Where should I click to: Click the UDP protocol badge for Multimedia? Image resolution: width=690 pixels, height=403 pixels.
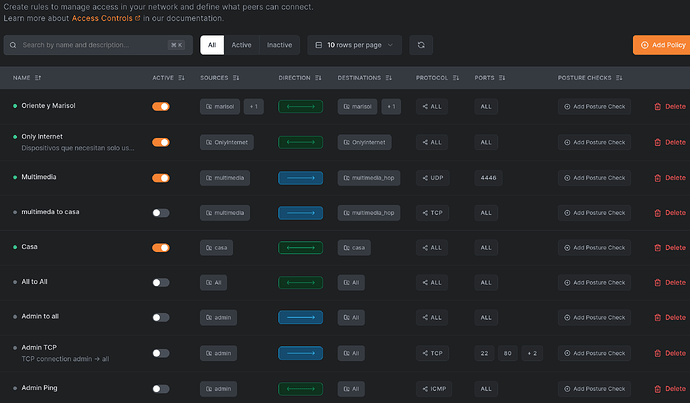click(432, 178)
